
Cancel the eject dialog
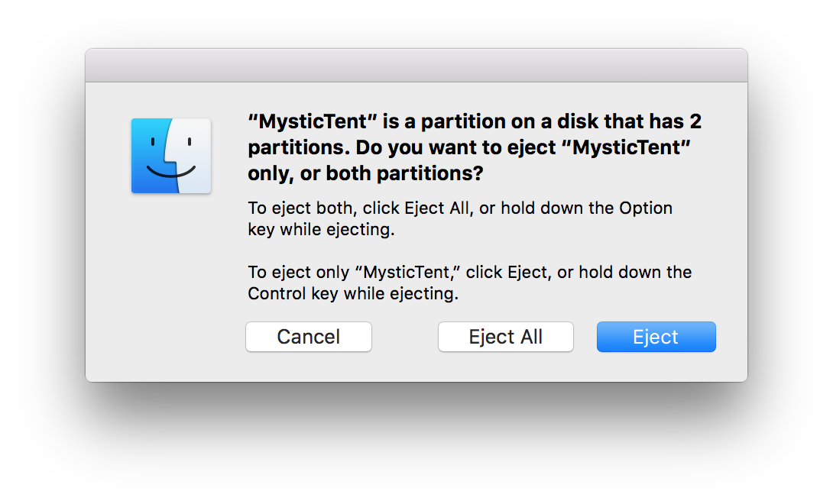[x=308, y=337]
